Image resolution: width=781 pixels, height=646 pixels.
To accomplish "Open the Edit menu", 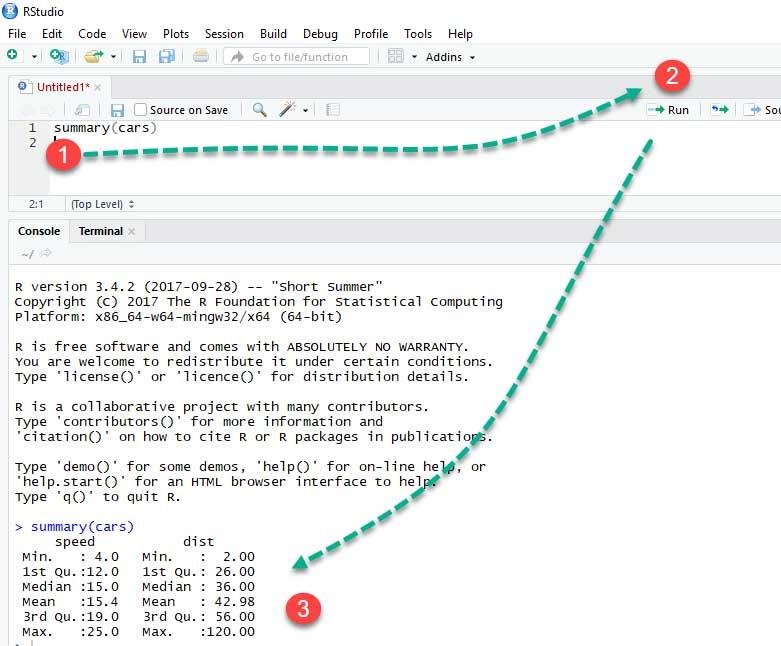I will tap(52, 34).
